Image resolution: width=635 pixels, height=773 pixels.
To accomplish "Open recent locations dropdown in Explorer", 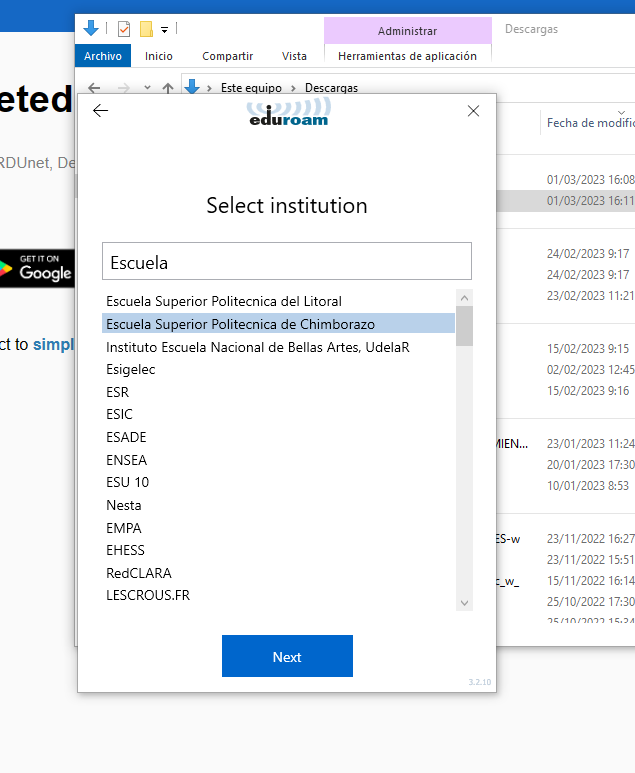I will pyautogui.click(x=147, y=88).
